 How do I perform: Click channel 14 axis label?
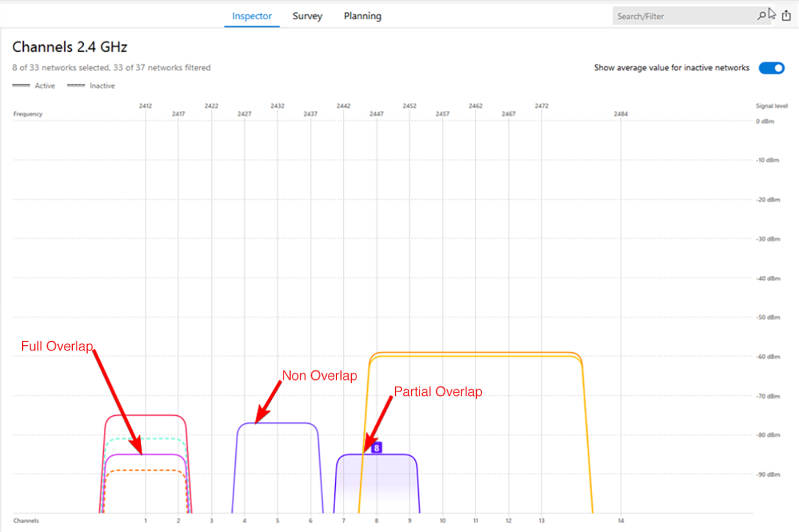[621, 520]
